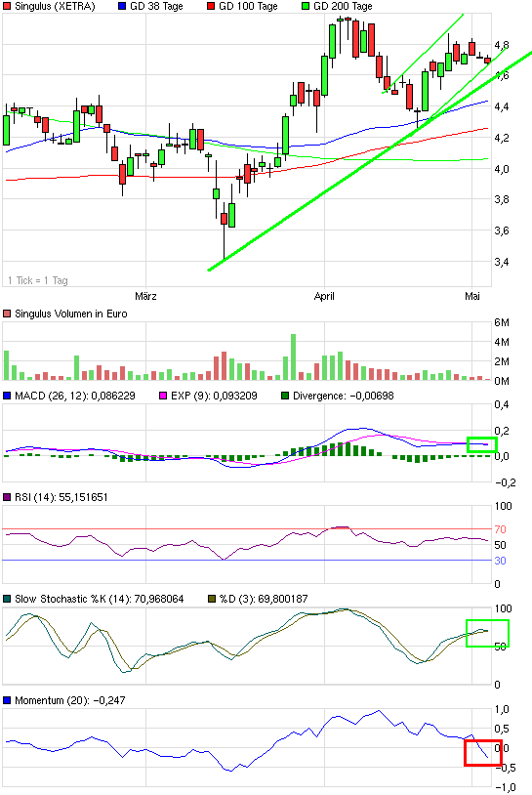Click the 3,4 price axis value
Image resolution: width=532 pixels, height=795 pixels.
[x=502, y=262]
